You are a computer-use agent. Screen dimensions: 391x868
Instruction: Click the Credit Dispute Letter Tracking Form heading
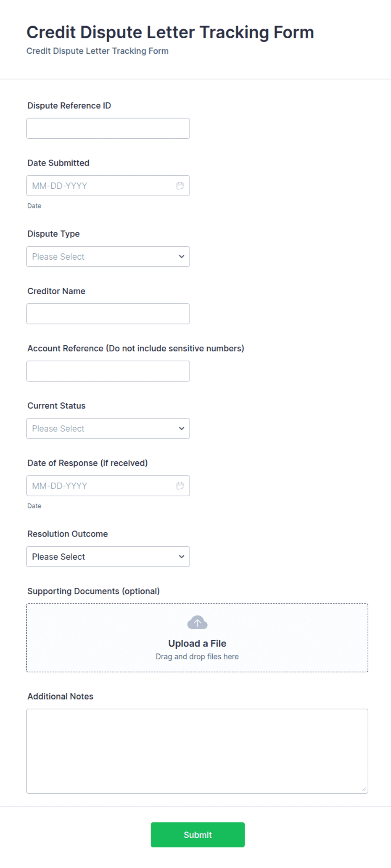[170, 32]
